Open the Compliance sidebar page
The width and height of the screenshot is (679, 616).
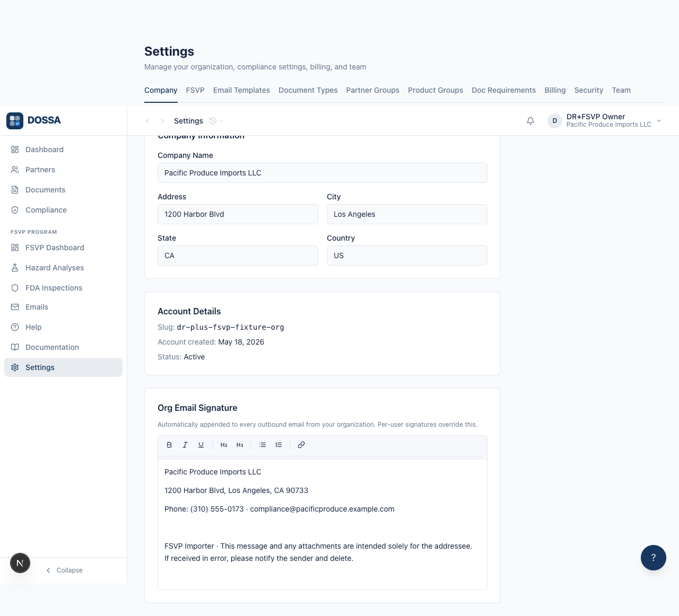[63, 210]
